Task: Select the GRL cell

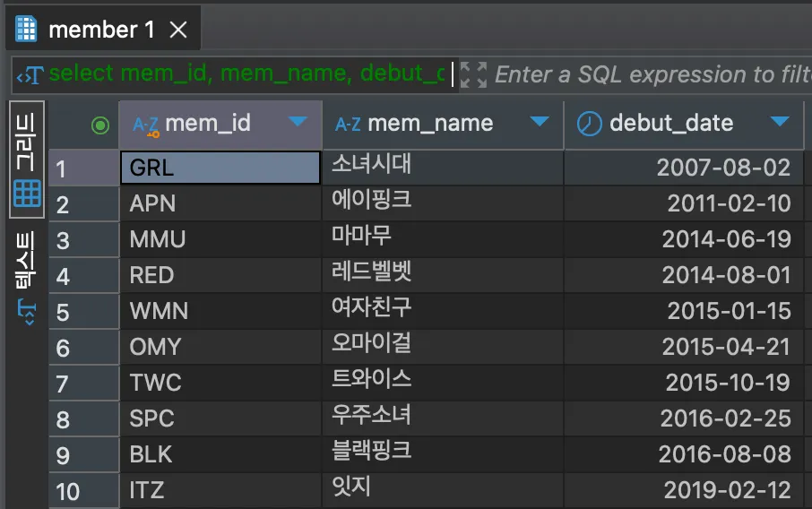Action: (x=220, y=168)
